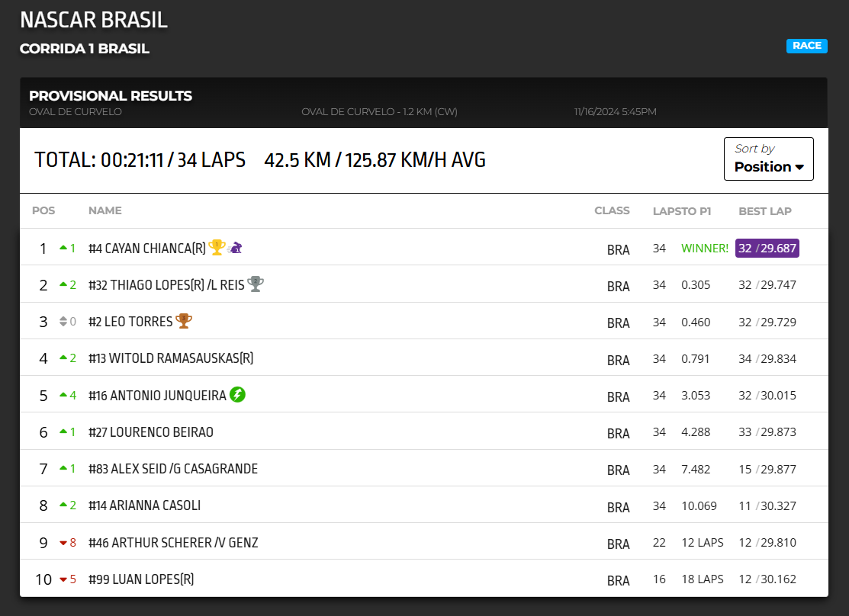Click the green lightning badge by Antonio Junqueira

237,395
